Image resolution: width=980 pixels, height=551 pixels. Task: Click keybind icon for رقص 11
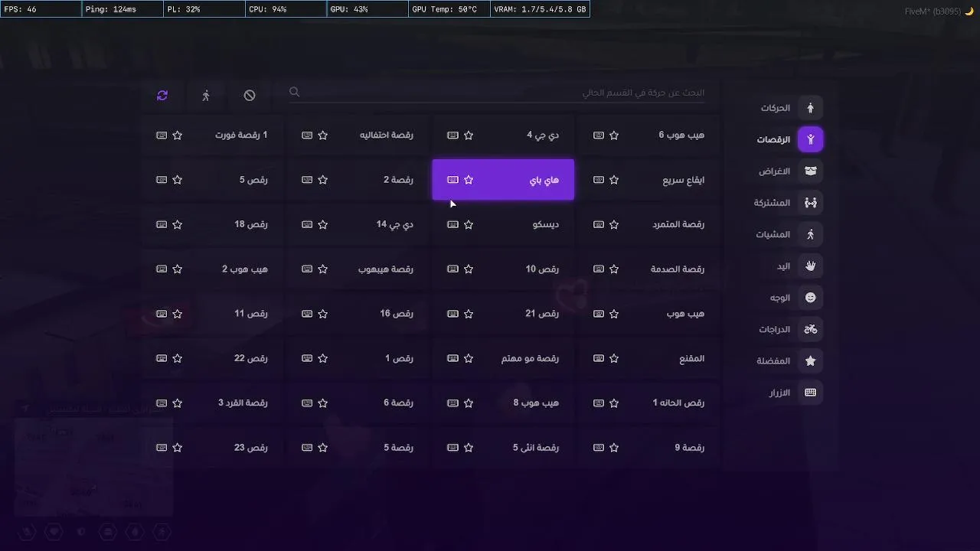(162, 314)
